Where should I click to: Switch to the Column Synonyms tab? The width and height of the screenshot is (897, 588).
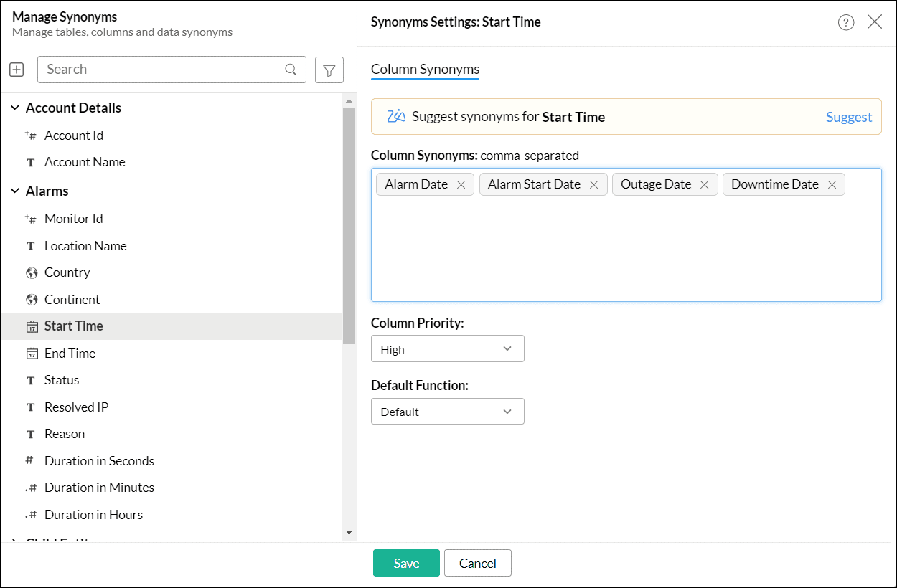[425, 70]
